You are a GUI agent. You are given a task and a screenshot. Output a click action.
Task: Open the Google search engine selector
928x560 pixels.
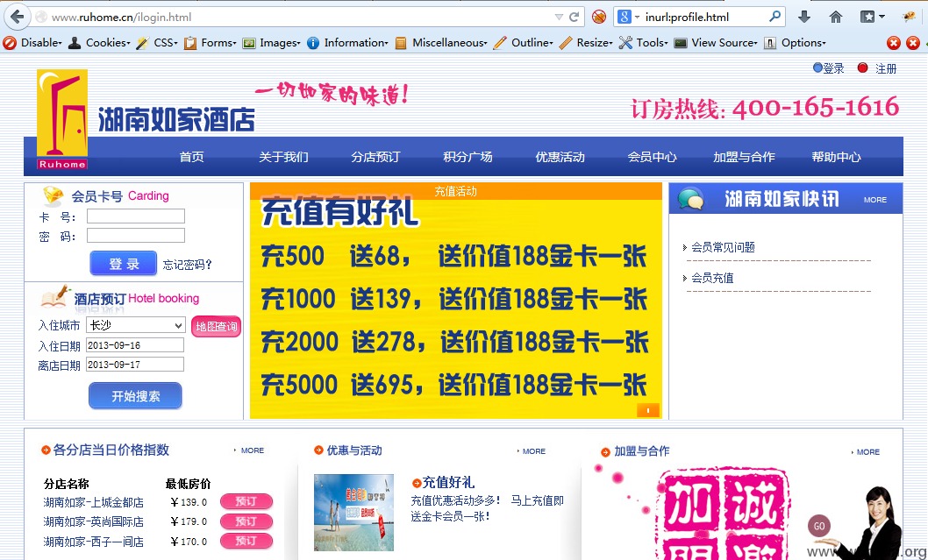point(628,17)
